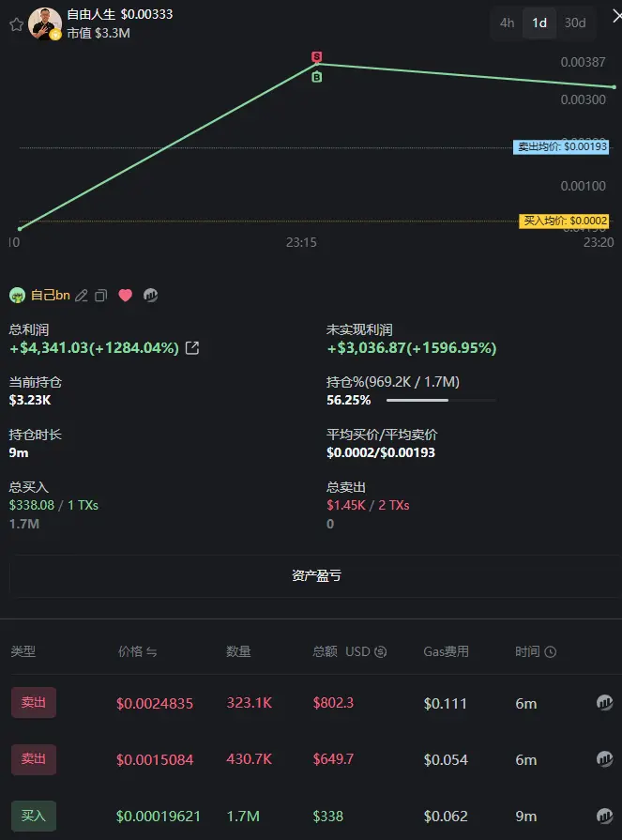Toggle the clock icon beside 时间 header
This screenshot has width=622, height=840.
(x=551, y=651)
